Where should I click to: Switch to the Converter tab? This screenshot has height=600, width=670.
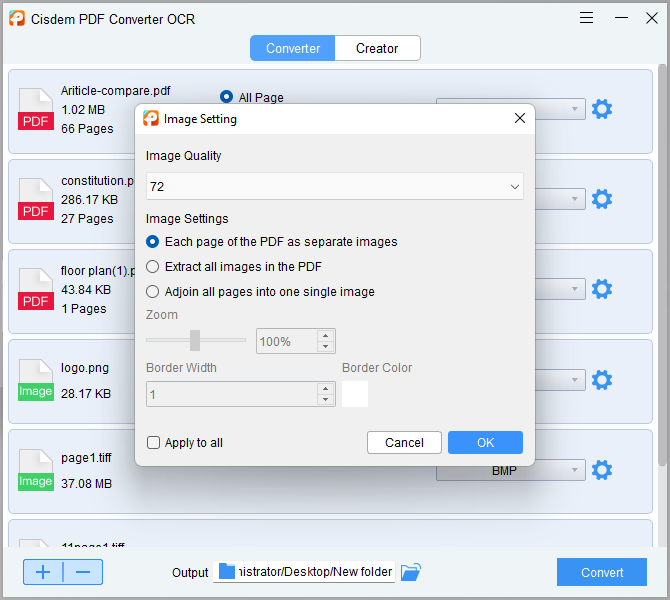click(x=293, y=48)
